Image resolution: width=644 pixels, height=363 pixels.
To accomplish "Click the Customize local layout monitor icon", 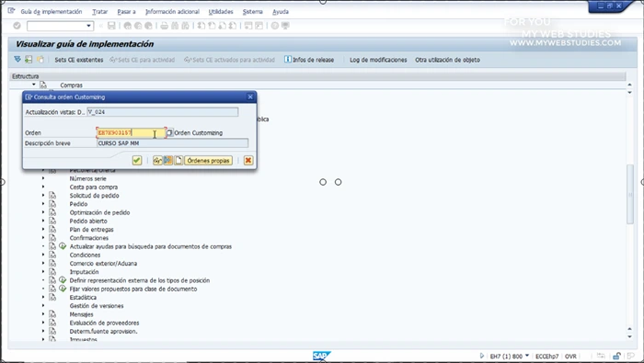I will [x=285, y=26].
